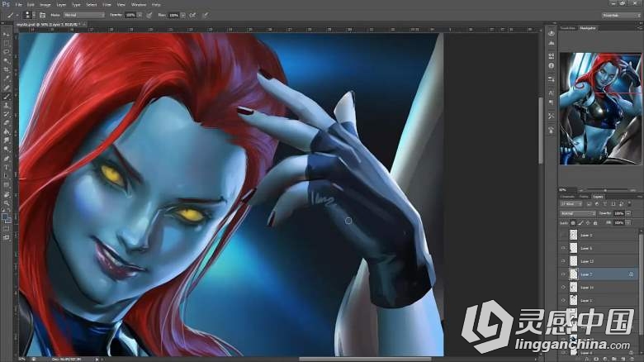
Task: Select the Type tool
Action: [6, 168]
